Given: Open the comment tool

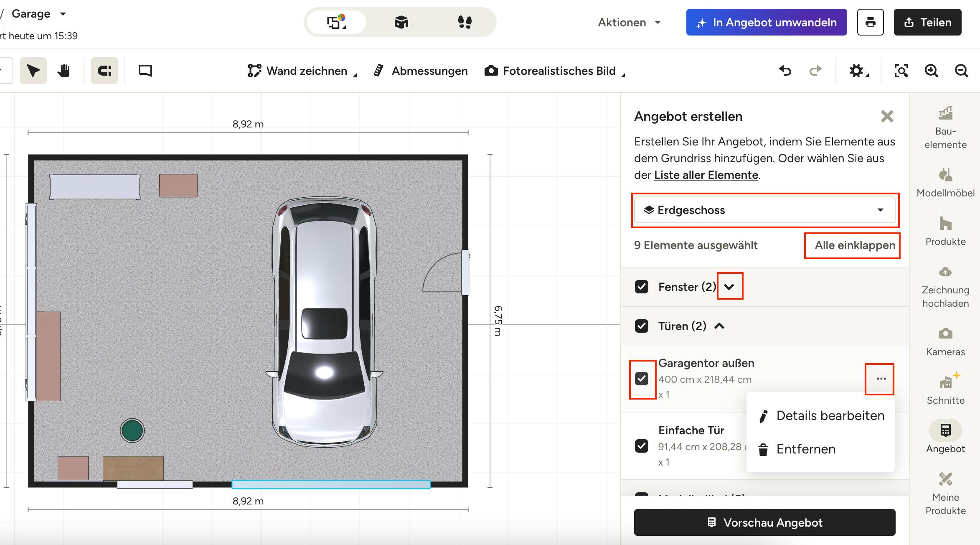Looking at the screenshot, I should (145, 71).
